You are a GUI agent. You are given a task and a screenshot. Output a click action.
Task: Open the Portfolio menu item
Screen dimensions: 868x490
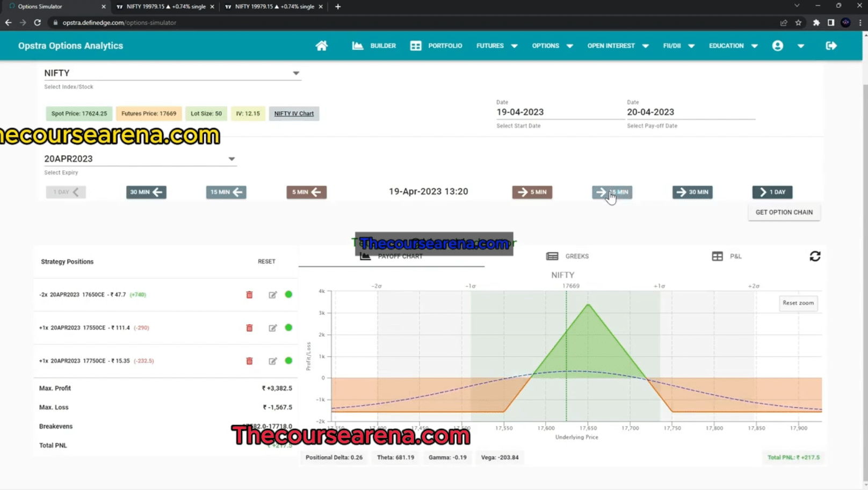445,46
